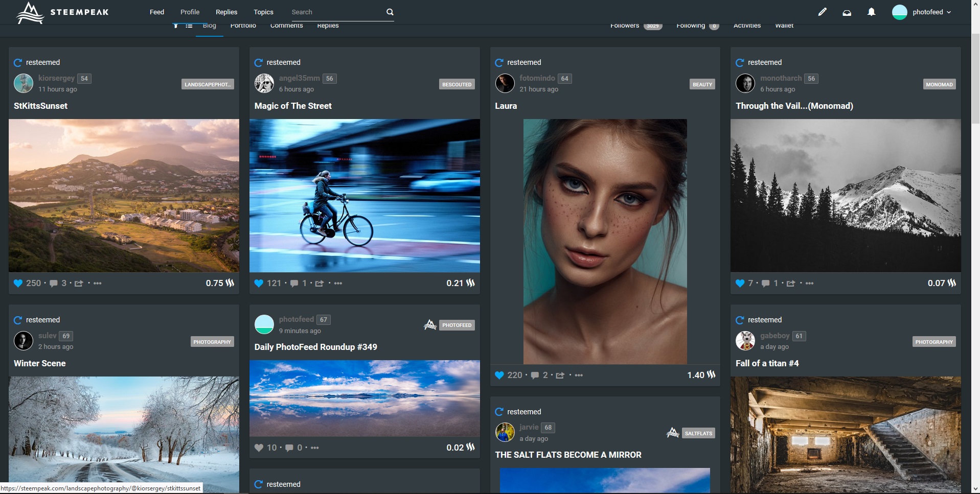This screenshot has width=980, height=494.
Task: Like the Daily PhotoFeed Roundup #349 post
Action: tap(259, 448)
